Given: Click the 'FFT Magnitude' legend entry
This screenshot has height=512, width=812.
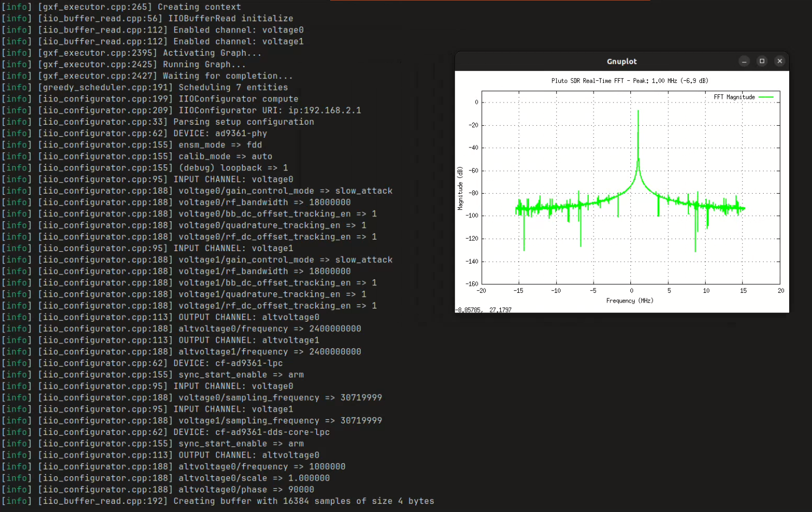Looking at the screenshot, I should 734,97.
